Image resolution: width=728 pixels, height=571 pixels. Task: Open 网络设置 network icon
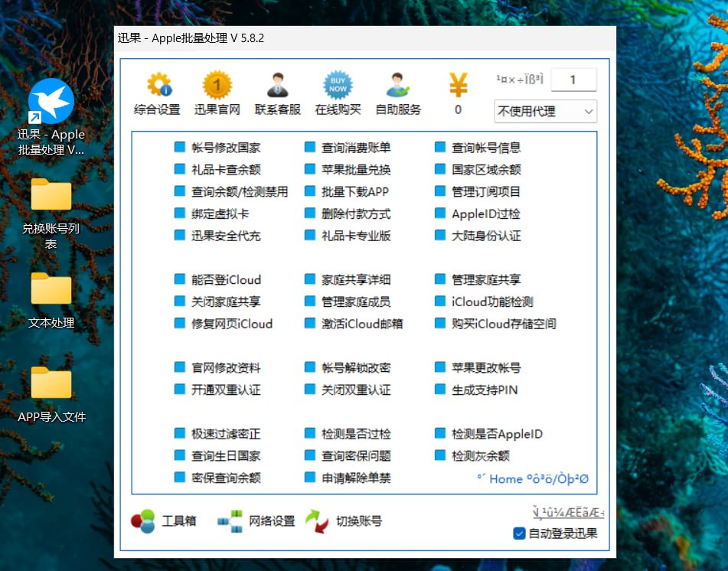(x=230, y=521)
